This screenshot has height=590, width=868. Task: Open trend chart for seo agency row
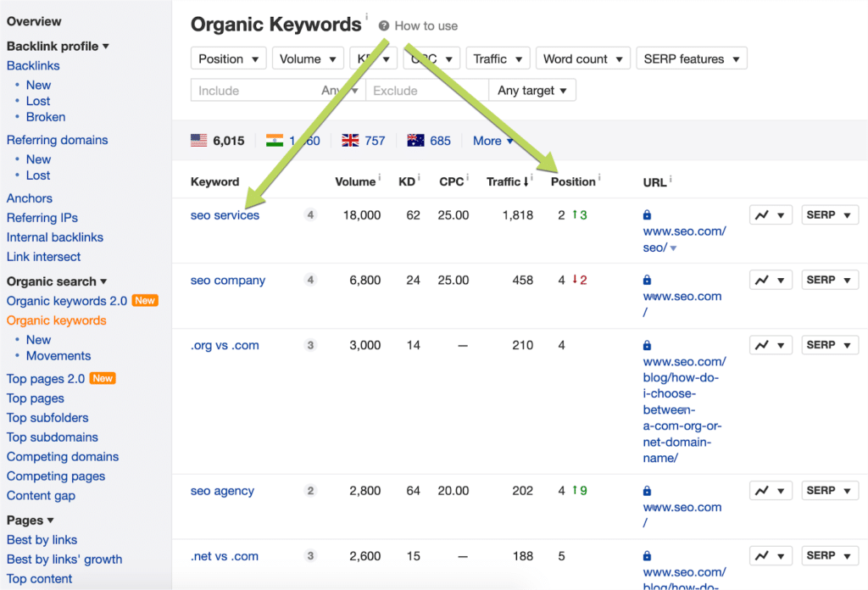[x=771, y=490]
